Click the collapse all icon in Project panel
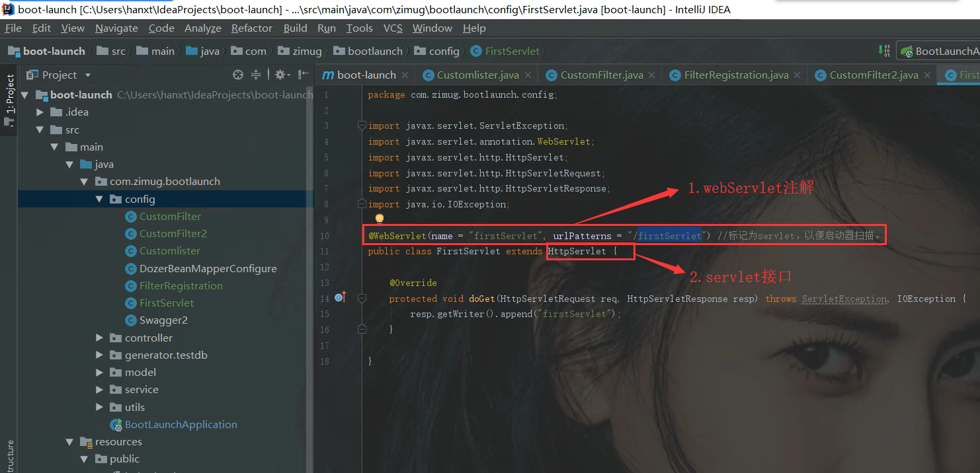Viewport: 980px width, 473px height. 256,75
